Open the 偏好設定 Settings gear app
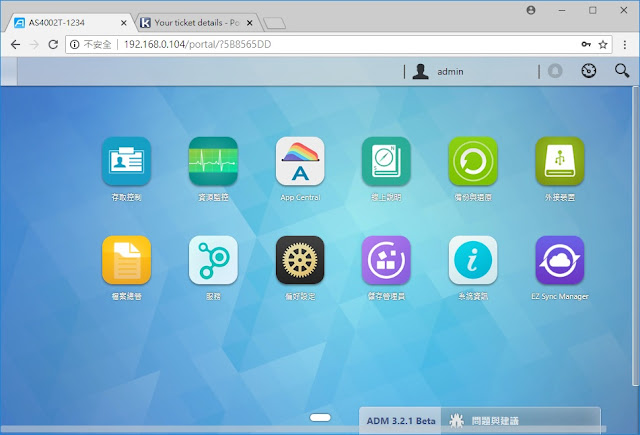 (x=300, y=260)
